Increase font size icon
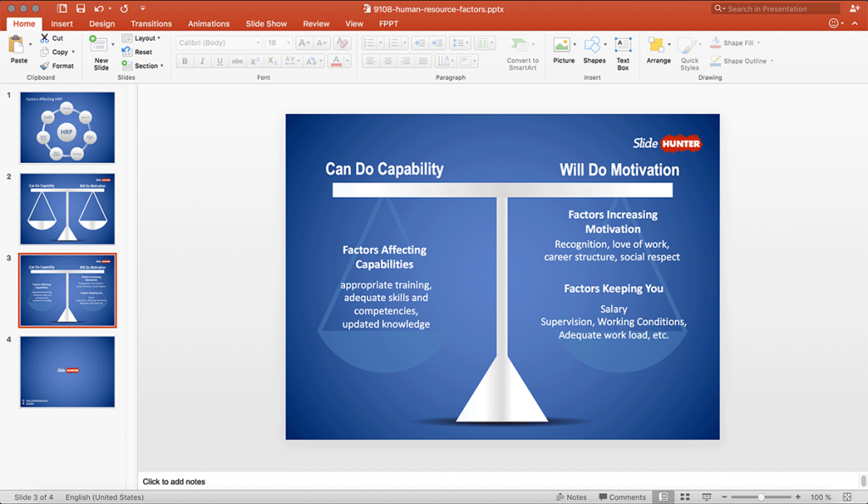Viewport: 868px width, 504px height. pyautogui.click(x=304, y=42)
